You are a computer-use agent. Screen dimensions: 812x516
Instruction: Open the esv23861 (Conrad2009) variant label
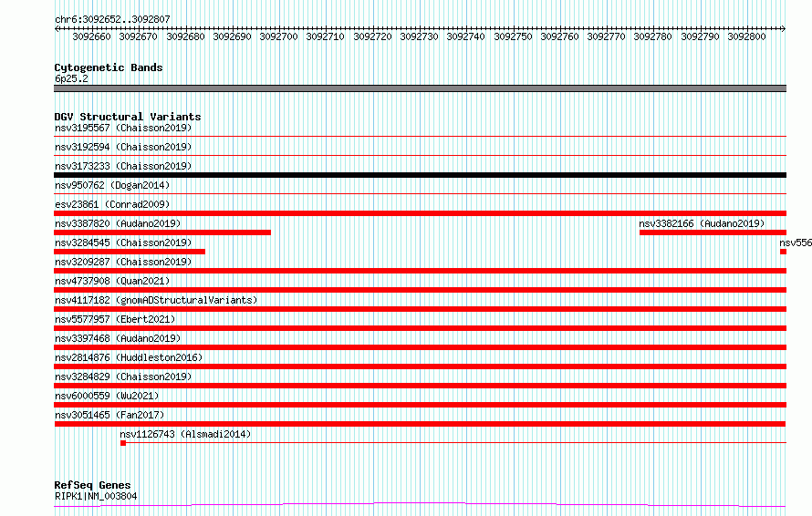coord(112,204)
